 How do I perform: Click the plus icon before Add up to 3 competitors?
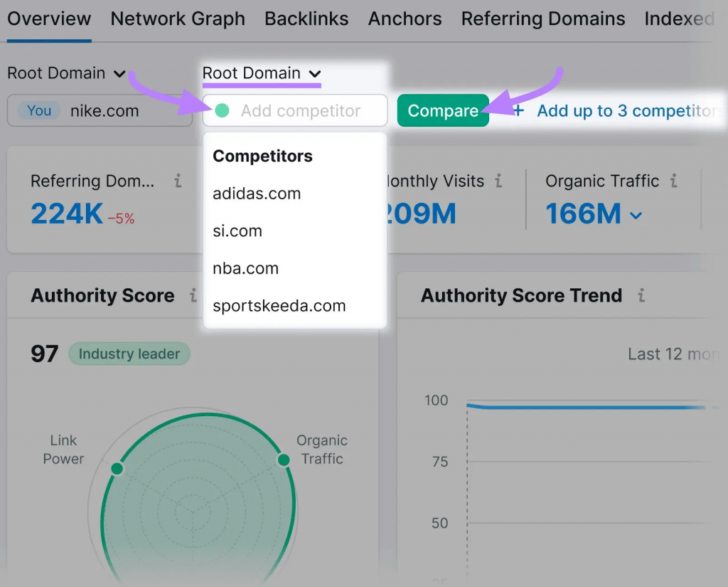(518, 111)
